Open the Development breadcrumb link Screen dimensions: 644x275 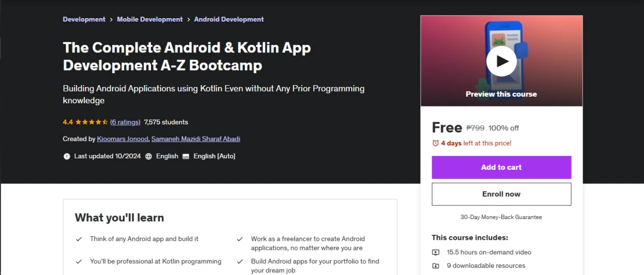(84, 19)
